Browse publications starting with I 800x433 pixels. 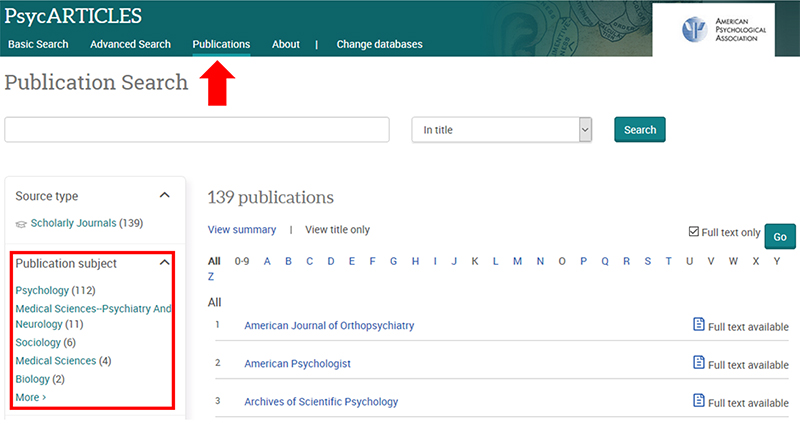[x=435, y=261]
